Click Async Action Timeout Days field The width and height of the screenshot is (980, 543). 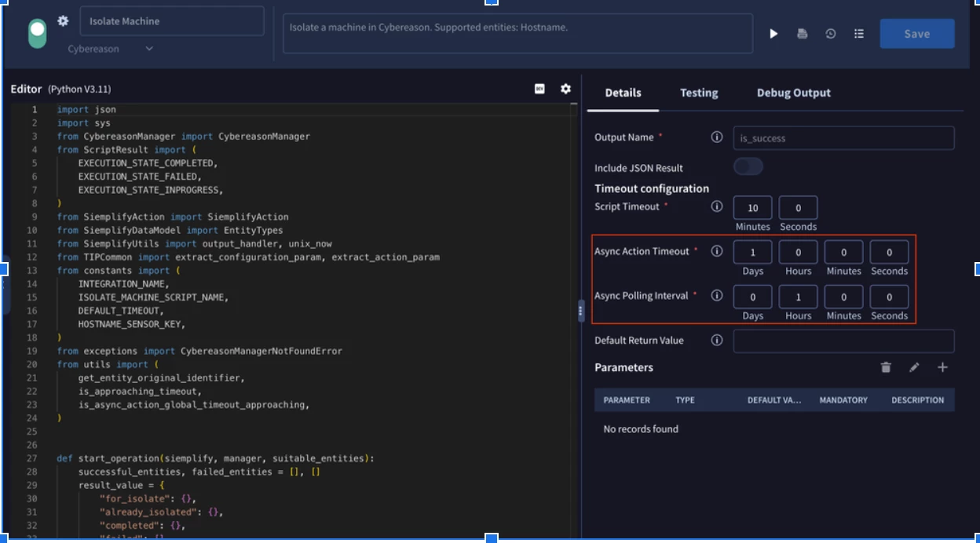point(752,252)
